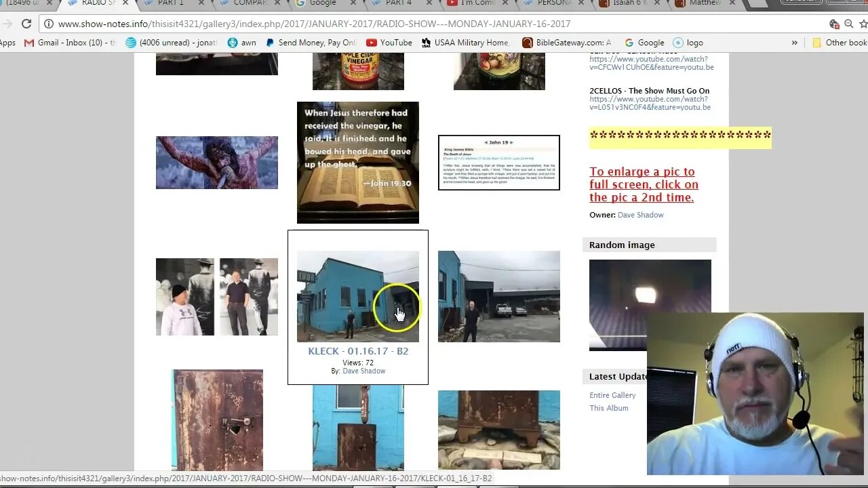Open the Entire Gallery link
The height and width of the screenshot is (488, 868).
612,395
